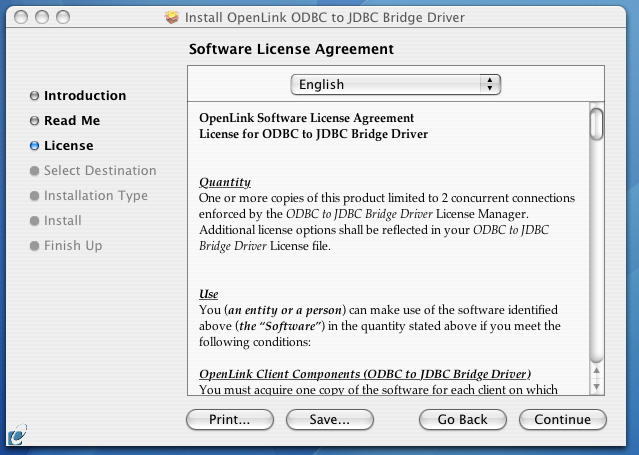This screenshot has height=455, width=639.
Task: Save the license agreement text
Action: coord(330,420)
